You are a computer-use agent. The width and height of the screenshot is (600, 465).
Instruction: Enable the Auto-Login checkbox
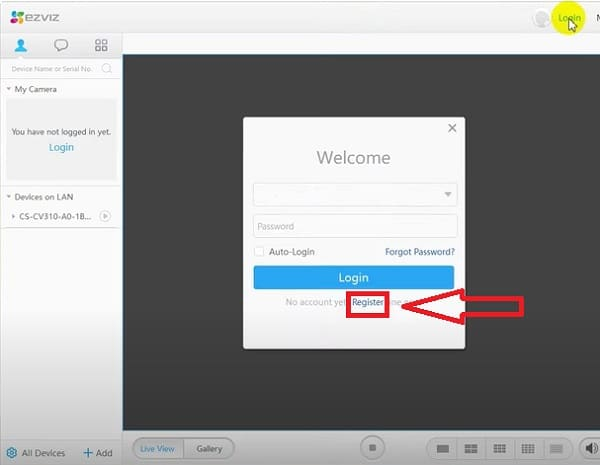click(259, 251)
